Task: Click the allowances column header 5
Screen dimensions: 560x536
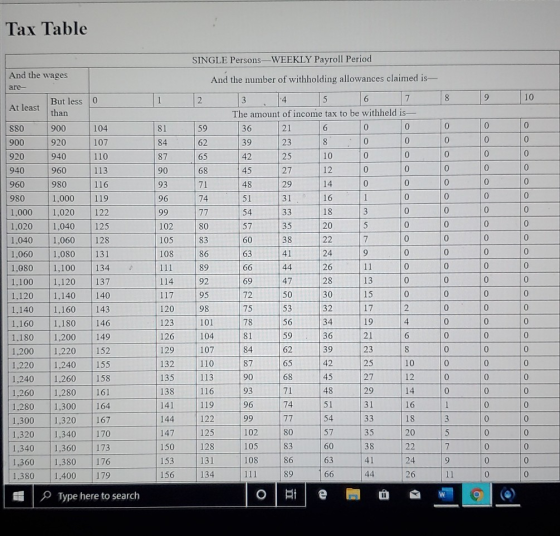Action: tap(325, 99)
